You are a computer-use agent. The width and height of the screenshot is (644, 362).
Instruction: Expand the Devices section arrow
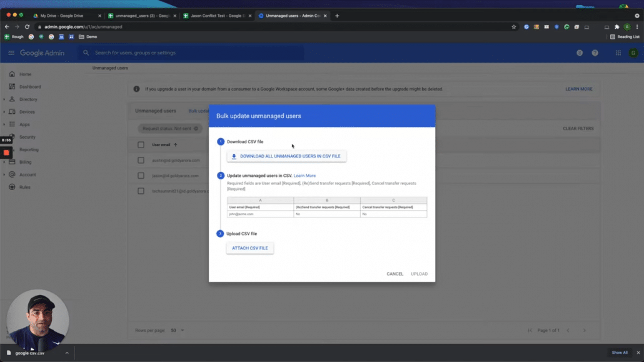[4, 112]
